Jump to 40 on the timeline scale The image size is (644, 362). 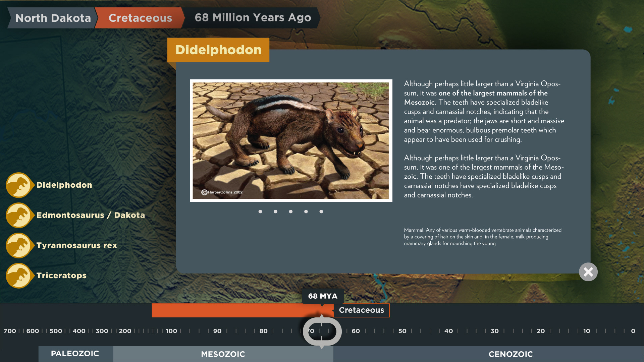click(449, 331)
